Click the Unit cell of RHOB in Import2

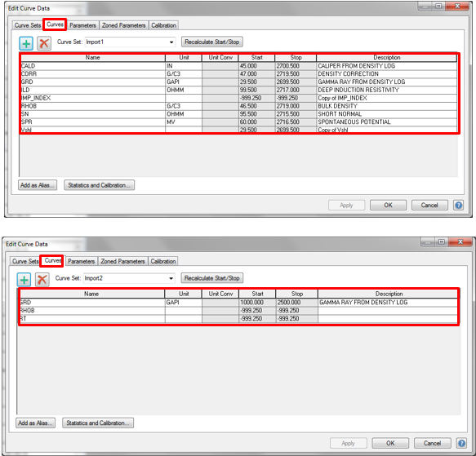[184, 310]
